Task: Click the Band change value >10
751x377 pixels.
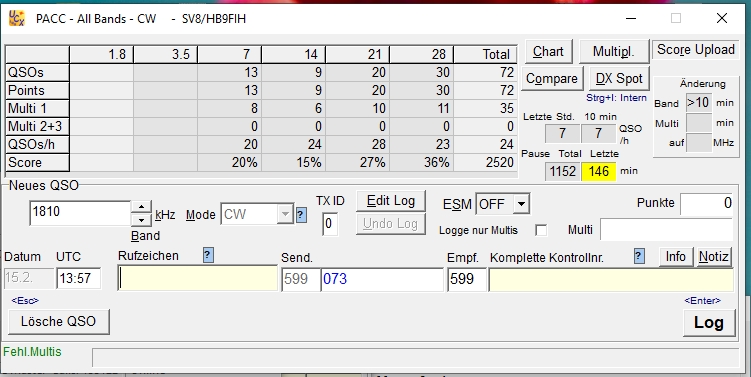Action: pyautogui.click(x=699, y=103)
